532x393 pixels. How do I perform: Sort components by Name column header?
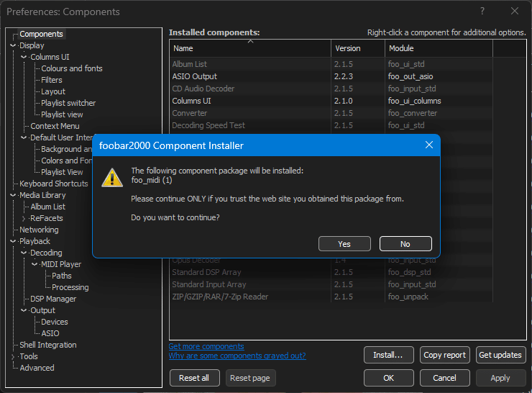tap(250, 48)
